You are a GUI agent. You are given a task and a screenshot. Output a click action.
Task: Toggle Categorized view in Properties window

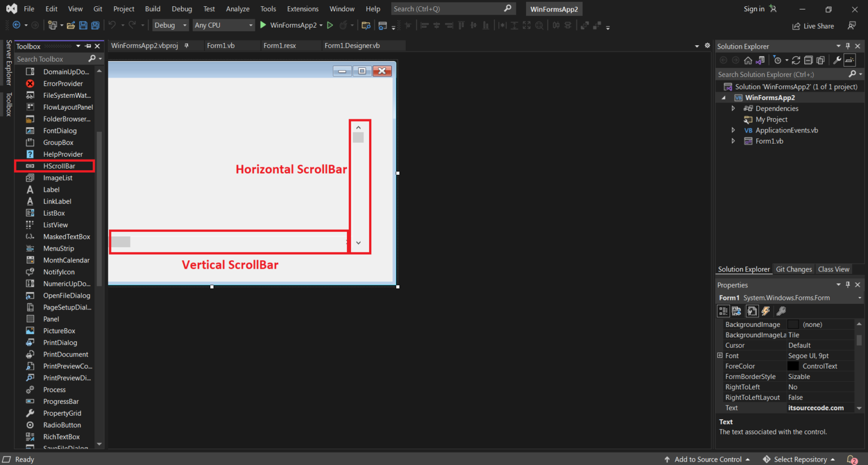pos(723,311)
